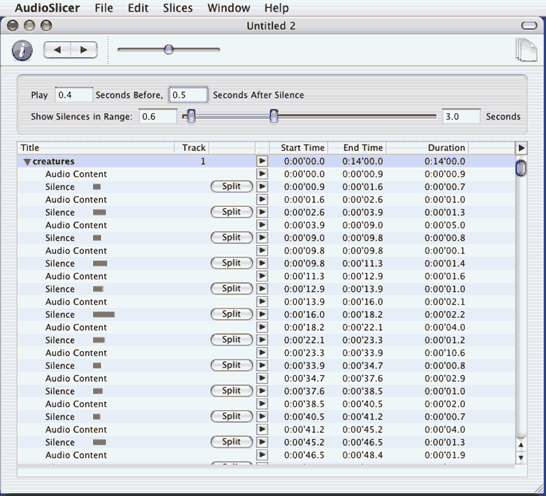Play the silence starting at 0:00'16.0
This screenshot has height=496, width=546.
[262, 314]
